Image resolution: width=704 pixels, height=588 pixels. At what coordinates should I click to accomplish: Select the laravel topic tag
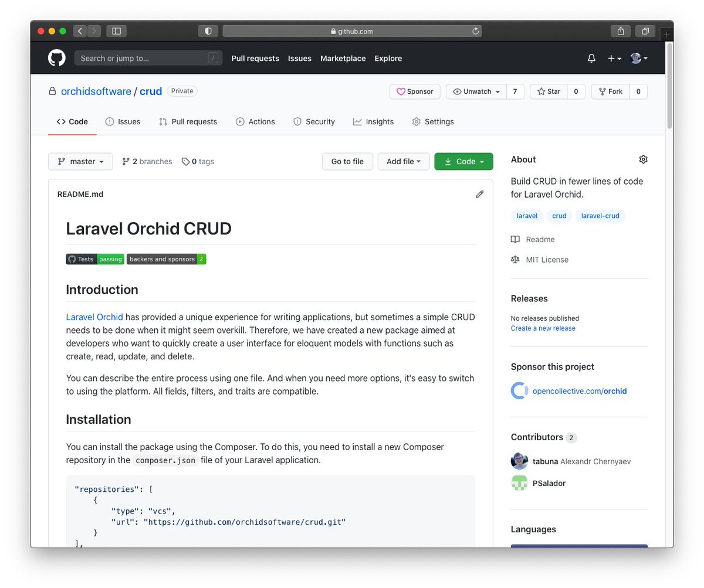[527, 216]
